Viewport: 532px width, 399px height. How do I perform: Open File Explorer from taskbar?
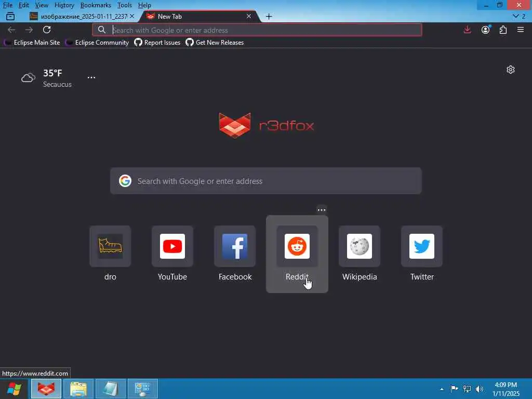[x=78, y=389]
